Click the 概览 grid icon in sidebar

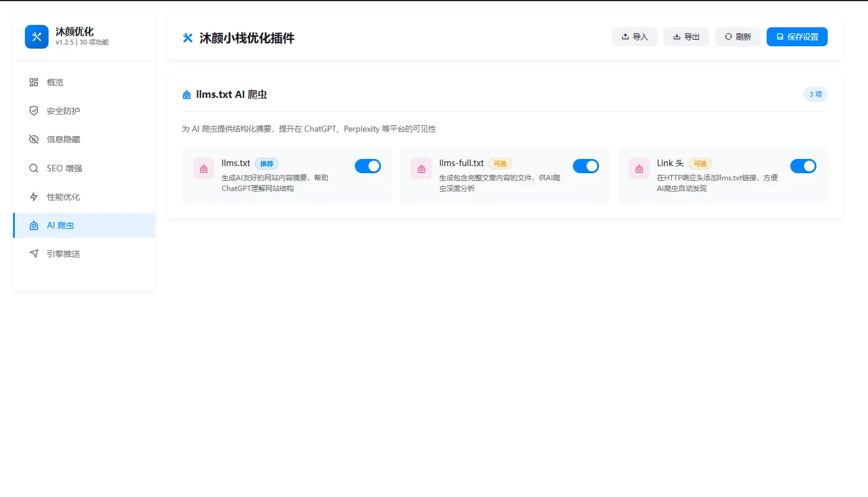(x=34, y=82)
